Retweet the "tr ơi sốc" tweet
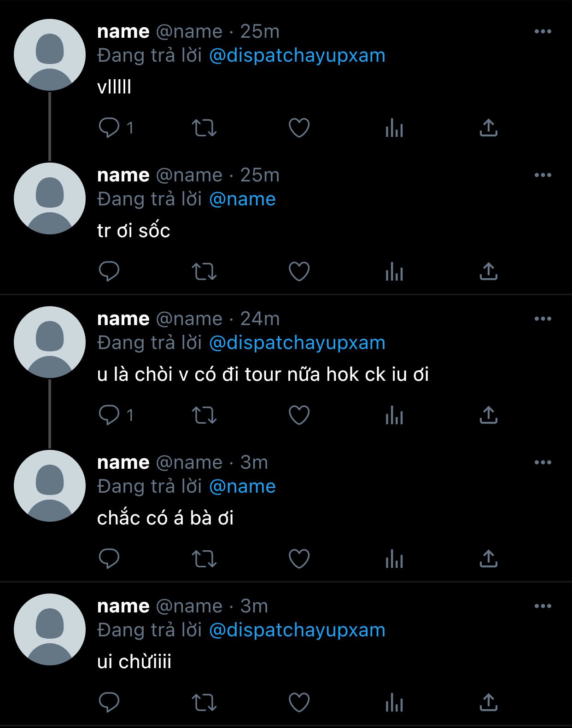This screenshot has height=728, width=572. point(204,271)
